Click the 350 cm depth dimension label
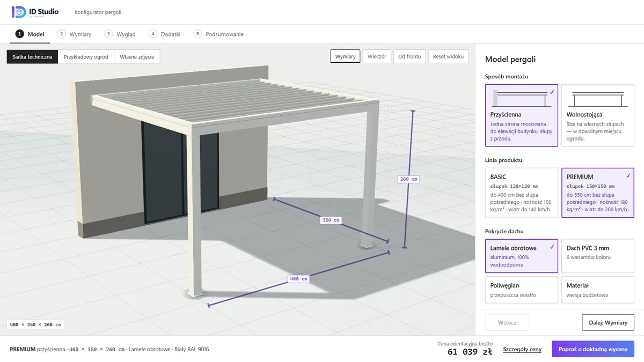 coord(331,220)
